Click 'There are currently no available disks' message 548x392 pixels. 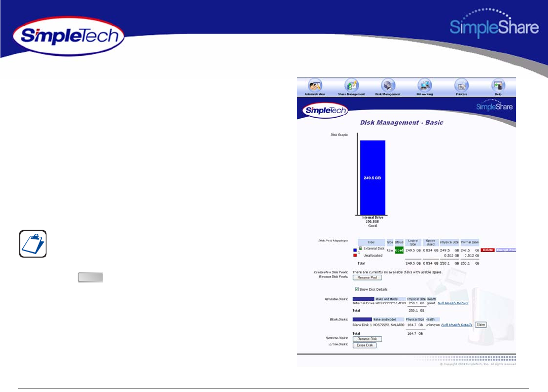(397, 272)
